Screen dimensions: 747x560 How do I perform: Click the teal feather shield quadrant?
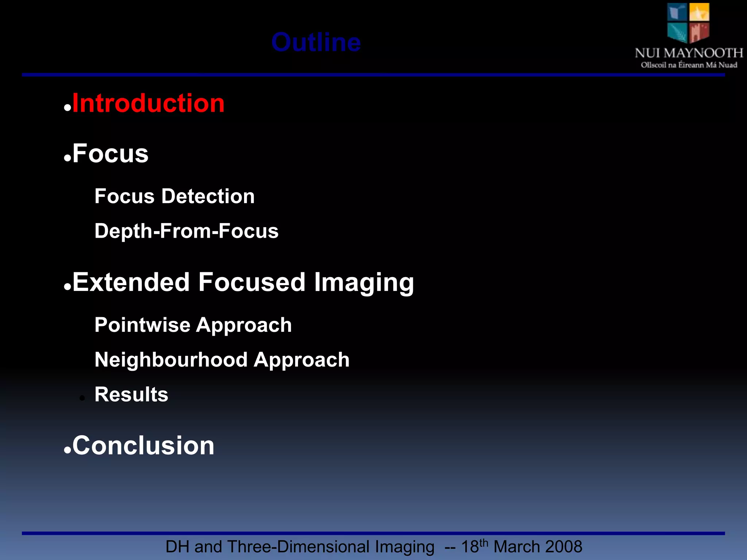[677, 32]
